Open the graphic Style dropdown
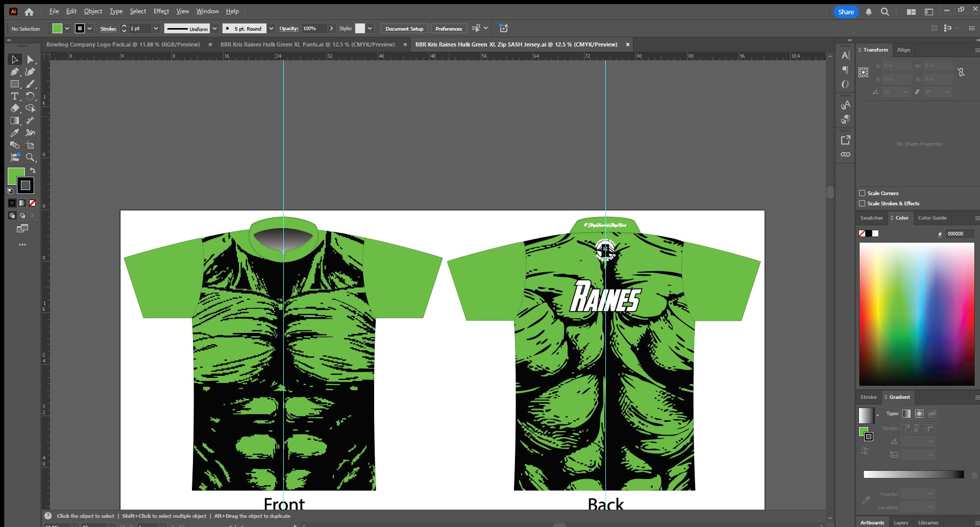Screen dimensions: 980x527 pos(370,29)
